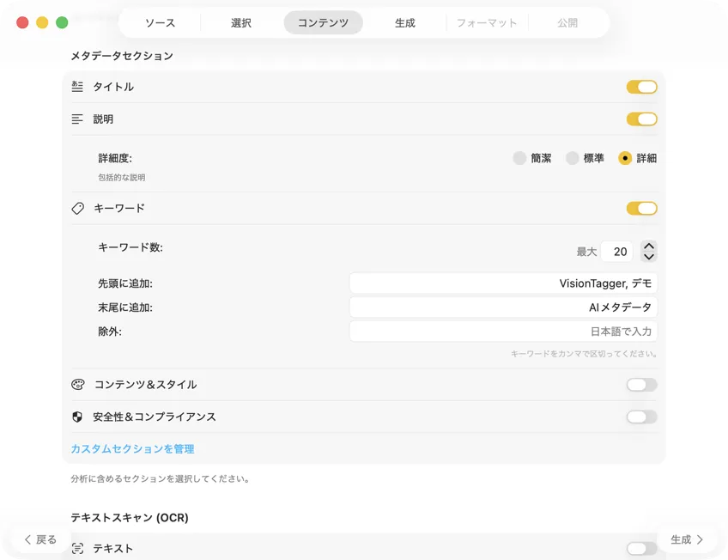Screen dimensions: 728x560
Task: Click the text icon beside テキスト
Action: point(78,548)
